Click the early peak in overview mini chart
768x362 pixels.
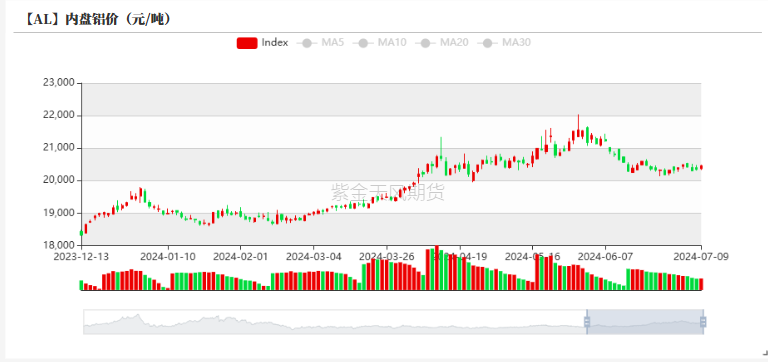[138, 316]
